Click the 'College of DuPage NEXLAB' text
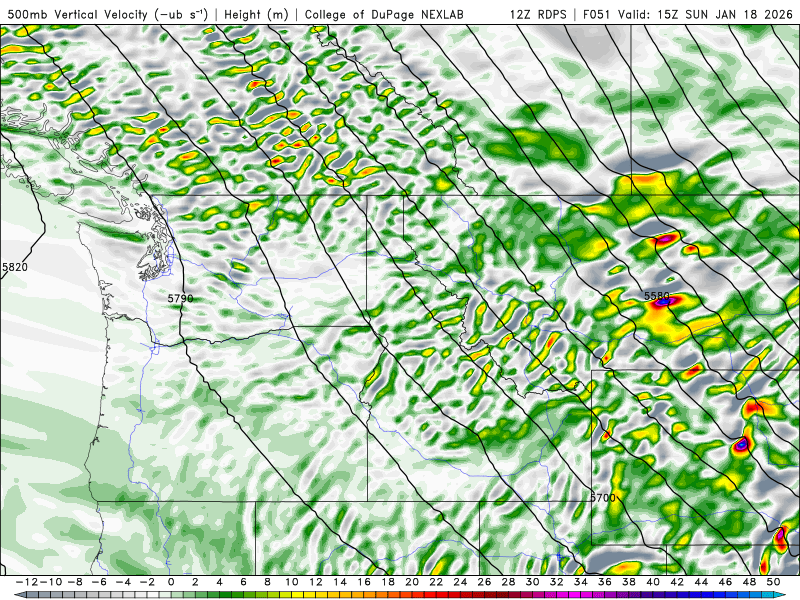The width and height of the screenshot is (800, 600). pyautogui.click(x=384, y=14)
